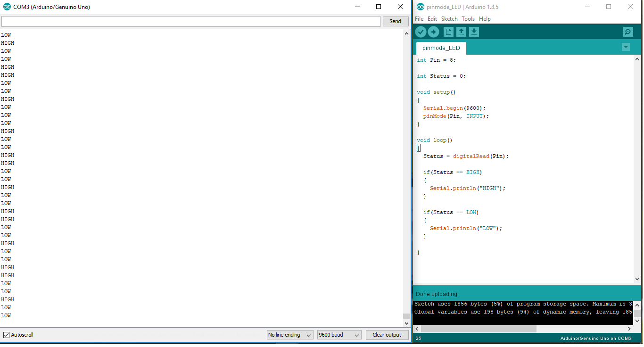The image size is (644, 347).
Task: Click Clear output in the Serial Monitor
Action: [x=387, y=335]
